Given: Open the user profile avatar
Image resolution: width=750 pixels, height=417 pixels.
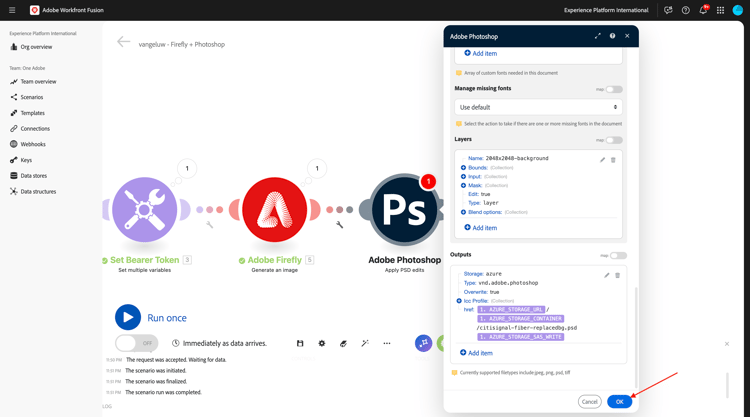Looking at the screenshot, I should click(x=738, y=10).
